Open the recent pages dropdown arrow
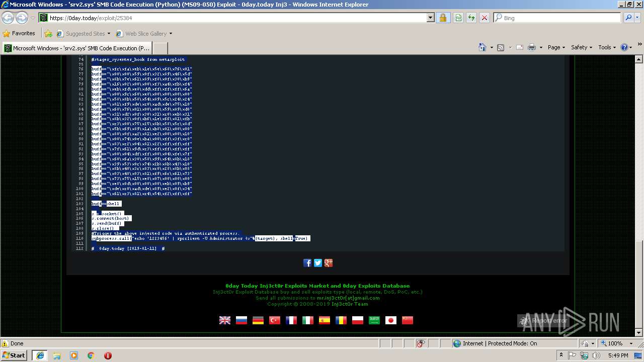The width and height of the screenshot is (644, 362). (33, 18)
